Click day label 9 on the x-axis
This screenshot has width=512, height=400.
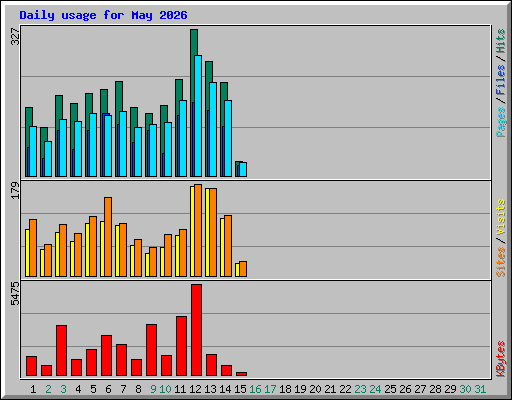(153, 389)
